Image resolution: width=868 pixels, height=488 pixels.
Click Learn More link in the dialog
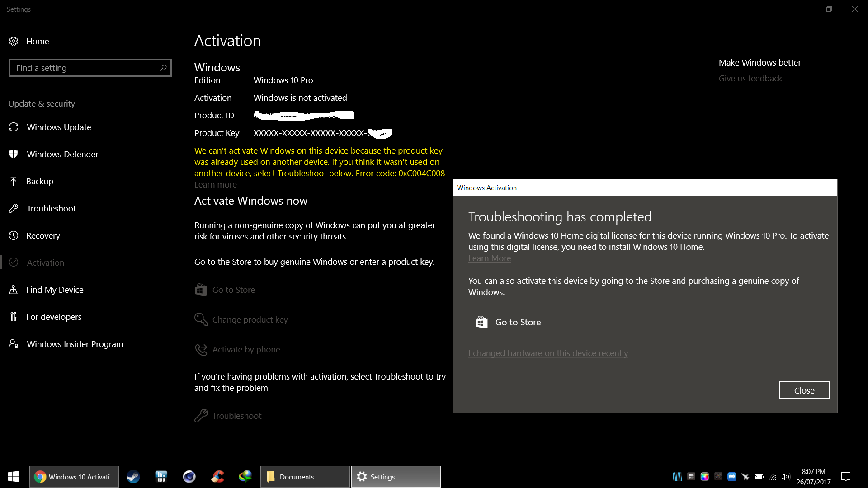tap(490, 258)
